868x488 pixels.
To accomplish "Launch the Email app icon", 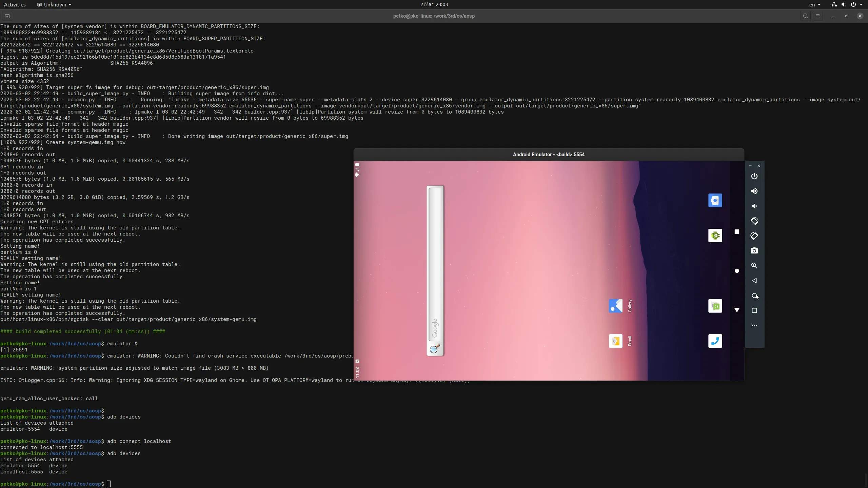I will click(x=615, y=341).
